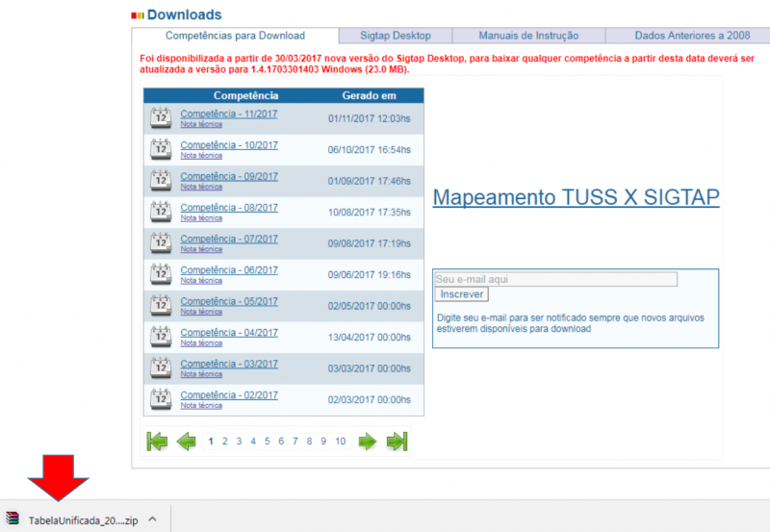Viewport: 770px width, 532px height.
Task: Select date text 01/11/2017 12:03hs
Action: coord(370,118)
